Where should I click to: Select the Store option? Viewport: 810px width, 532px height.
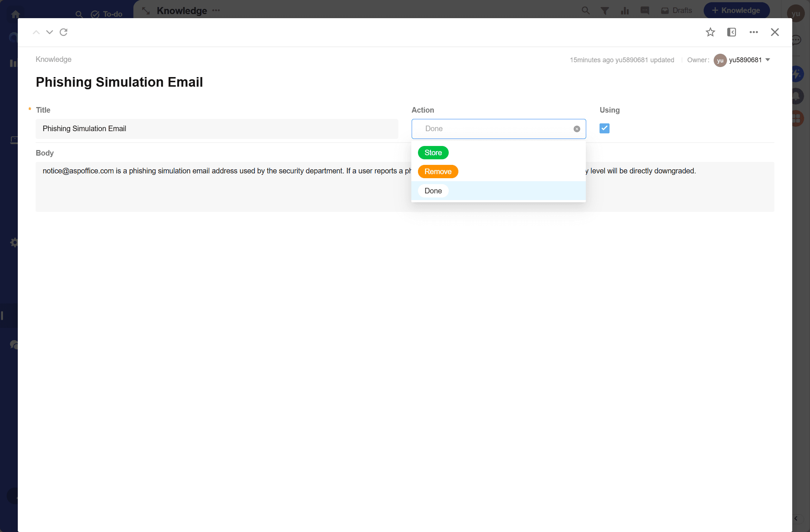(x=433, y=153)
